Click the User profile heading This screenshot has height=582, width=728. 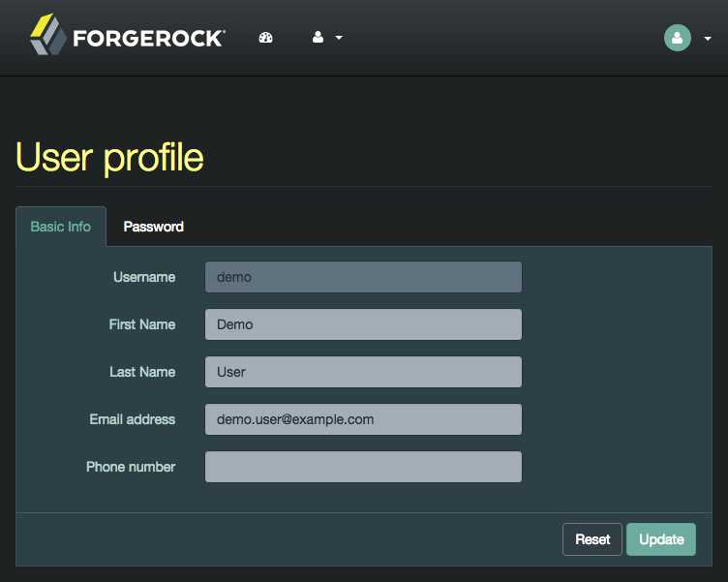tap(109, 158)
